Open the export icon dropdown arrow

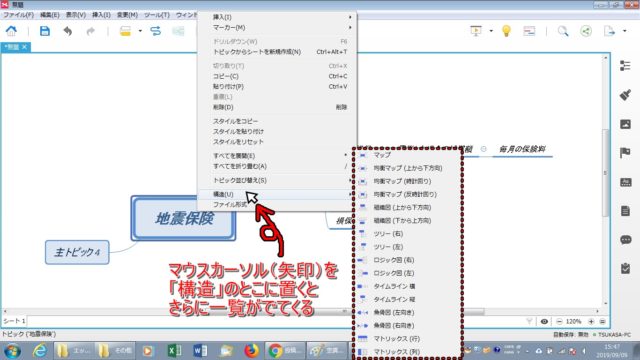point(624,31)
